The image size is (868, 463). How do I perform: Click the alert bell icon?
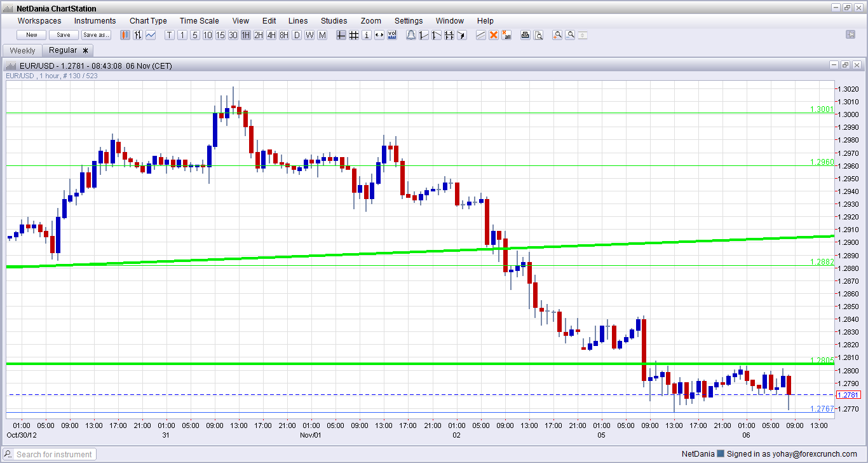tap(411, 35)
